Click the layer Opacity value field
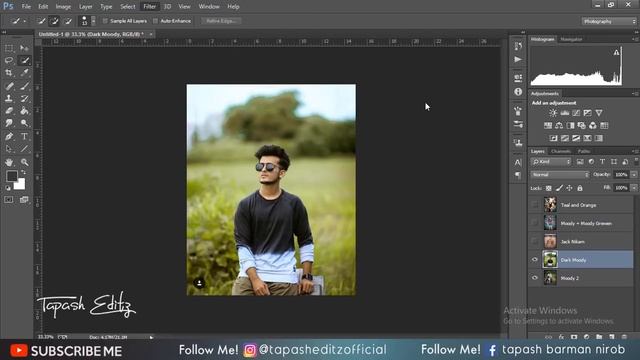 pyautogui.click(x=621, y=175)
